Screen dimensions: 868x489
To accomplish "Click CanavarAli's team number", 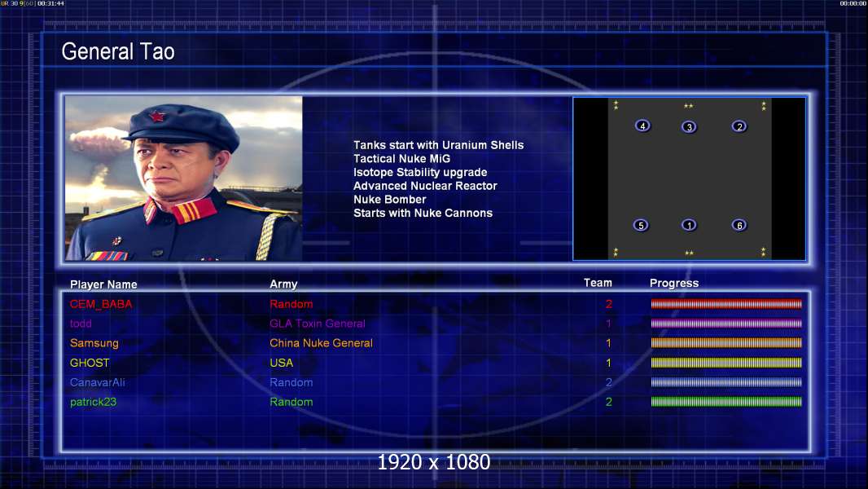I will tap(609, 382).
